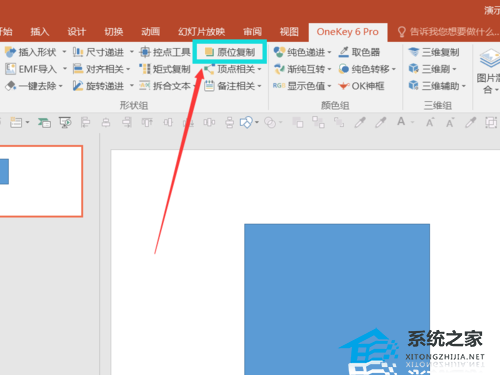The image size is (500, 375).
Task: Click the Ungroup objects icon
Action: [x=339, y=122]
